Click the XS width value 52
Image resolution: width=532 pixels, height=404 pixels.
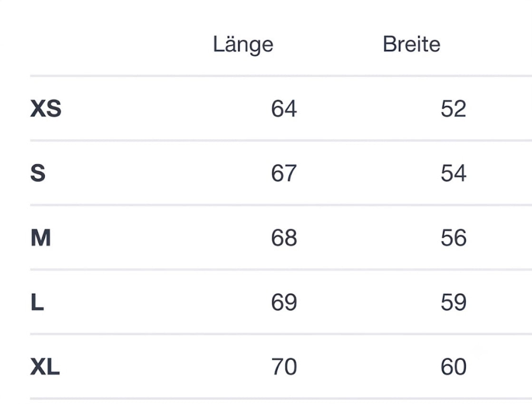[x=453, y=108]
